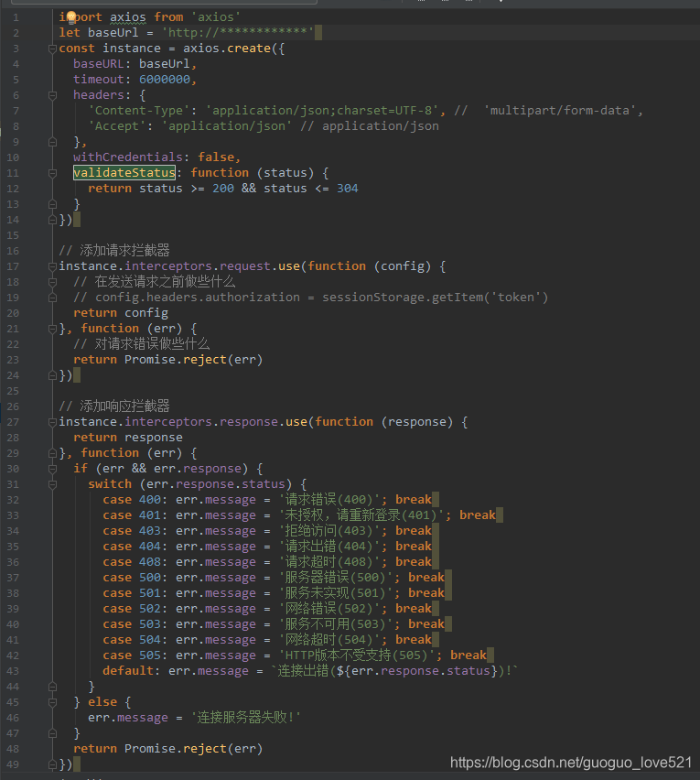Fold the request interceptor function at line 17

pyautogui.click(x=52, y=266)
